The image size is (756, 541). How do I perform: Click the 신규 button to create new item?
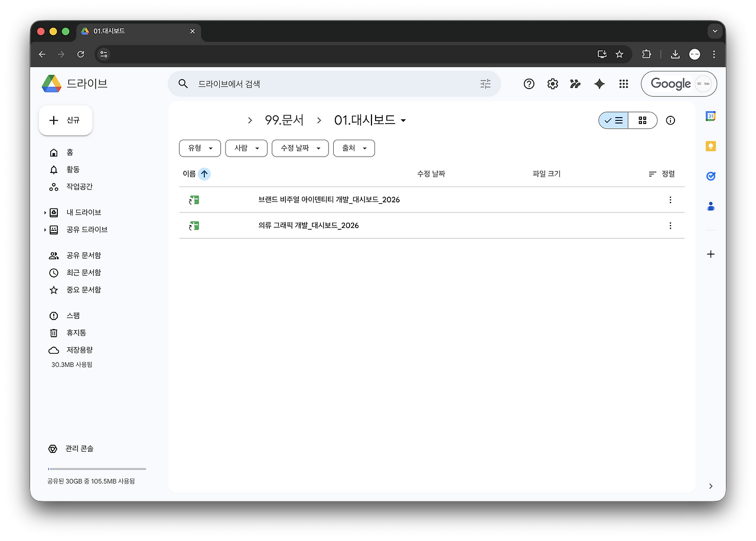click(x=65, y=120)
